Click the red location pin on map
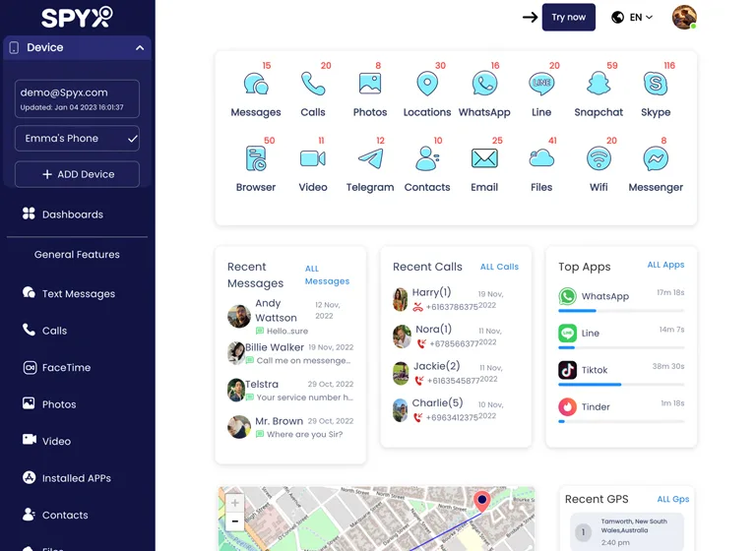This screenshot has height=551, width=756. 481,501
